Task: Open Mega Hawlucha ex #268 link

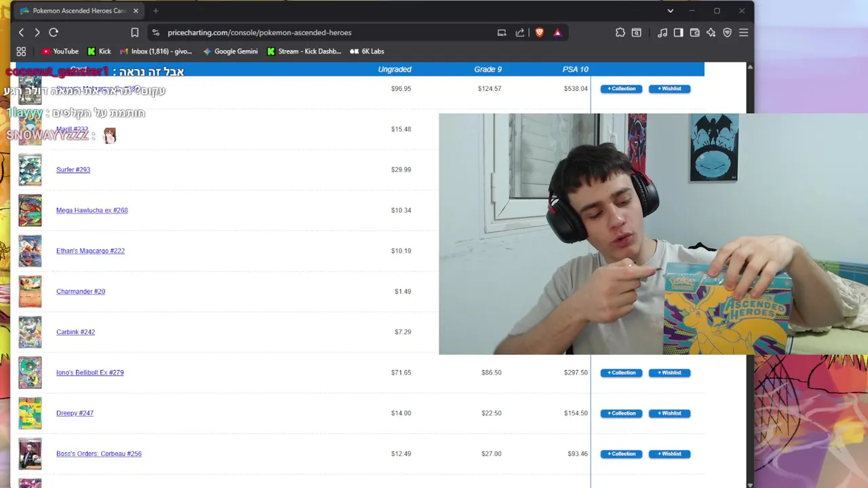Action: coord(92,210)
